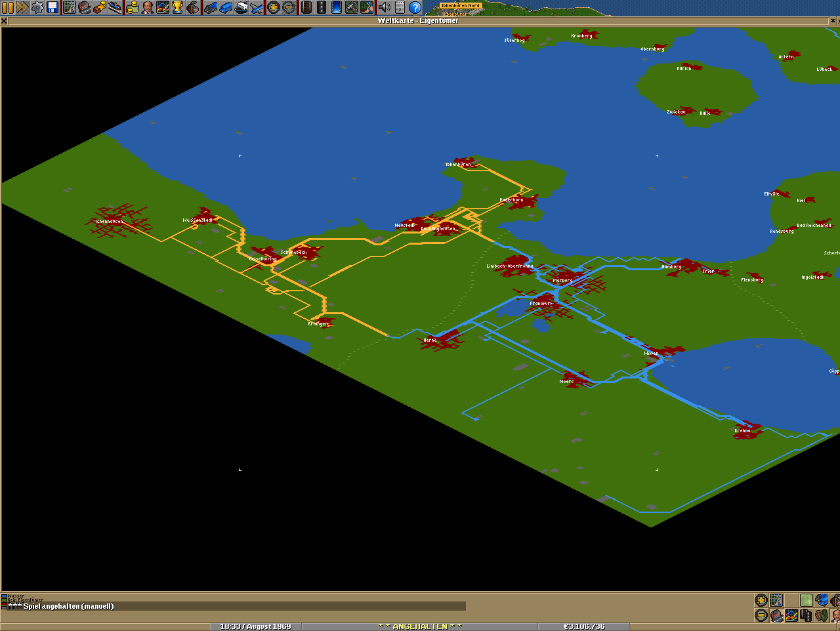Open the sound and music speaker icon
The height and width of the screenshot is (631, 840).
point(385,7)
